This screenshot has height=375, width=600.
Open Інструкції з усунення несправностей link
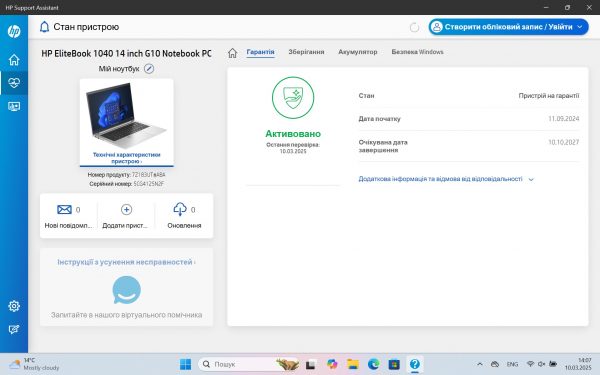pyautogui.click(x=126, y=262)
